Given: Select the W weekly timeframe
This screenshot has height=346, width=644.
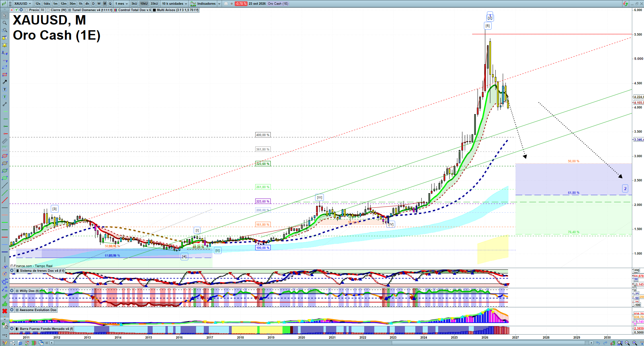Looking at the screenshot, I should 99,4.
